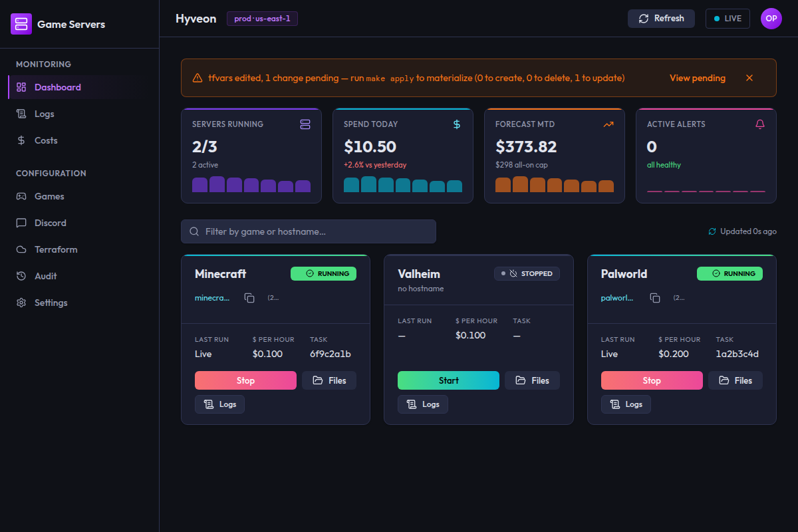Screen dimensions: 798x532
Task: Click the all healthy alerts status
Action: point(664,165)
